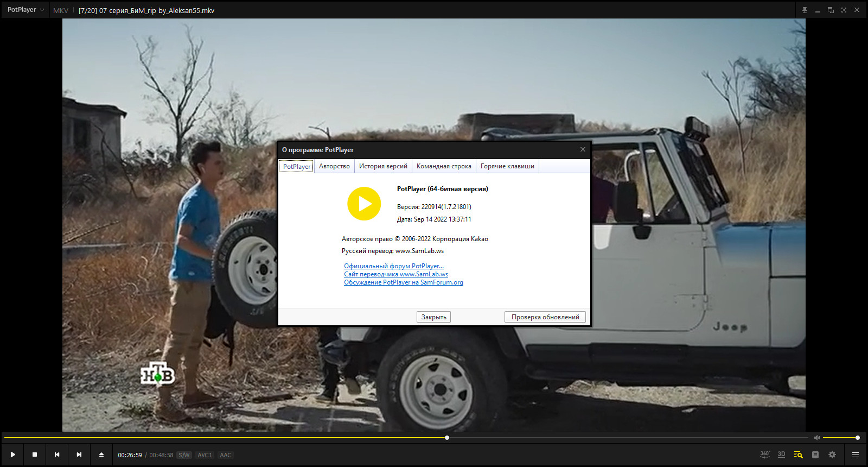Pin the window always on top

coord(805,10)
